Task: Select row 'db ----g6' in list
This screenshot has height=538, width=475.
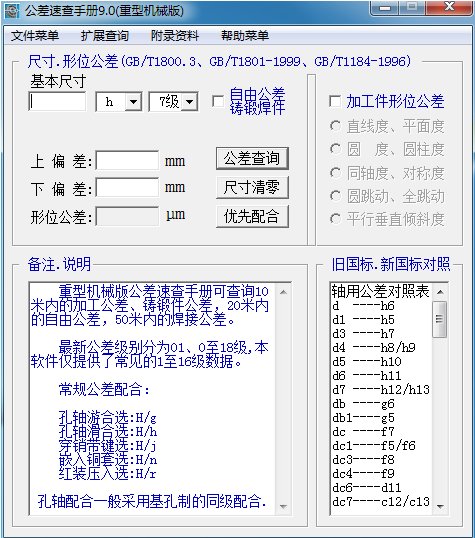Action: 363,404
